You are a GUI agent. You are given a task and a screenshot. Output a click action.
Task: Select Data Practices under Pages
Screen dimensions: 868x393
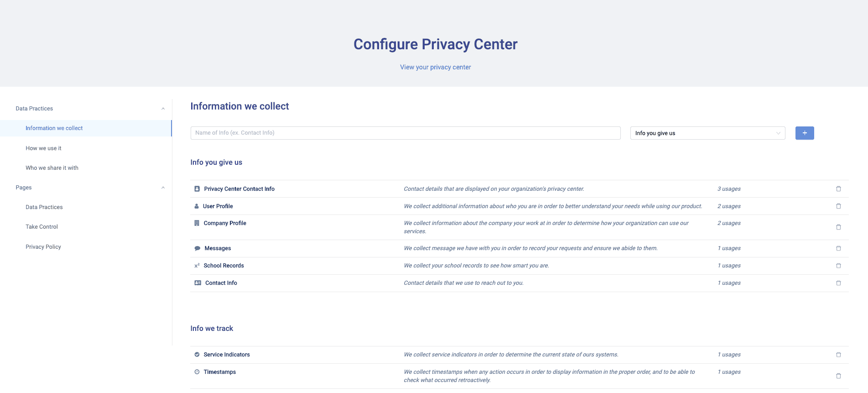pos(44,207)
